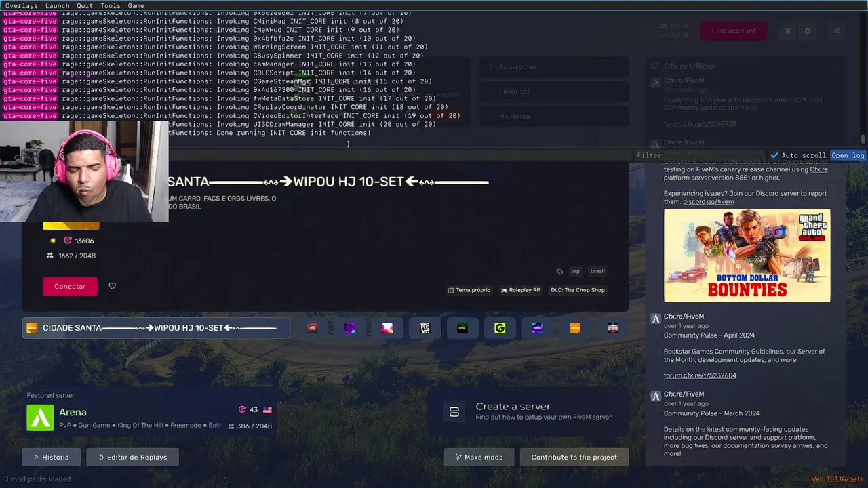Image resolution: width=868 pixels, height=488 pixels.
Task: Open the settings gear icon
Action: click(x=808, y=30)
